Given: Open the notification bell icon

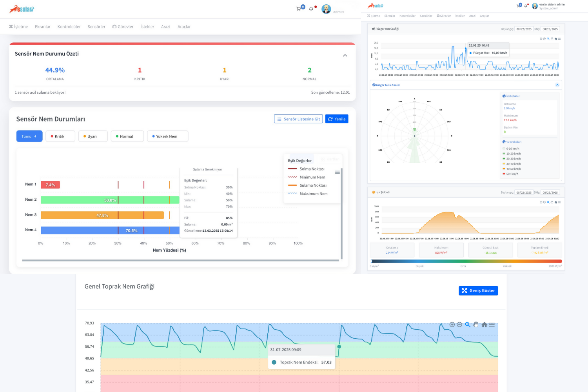Looking at the screenshot, I should point(311,9).
